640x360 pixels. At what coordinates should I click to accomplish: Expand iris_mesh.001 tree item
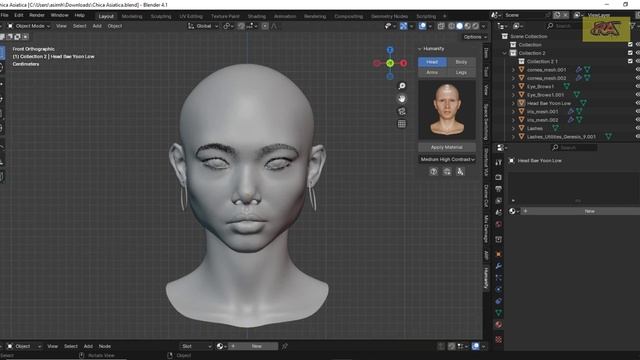513,111
